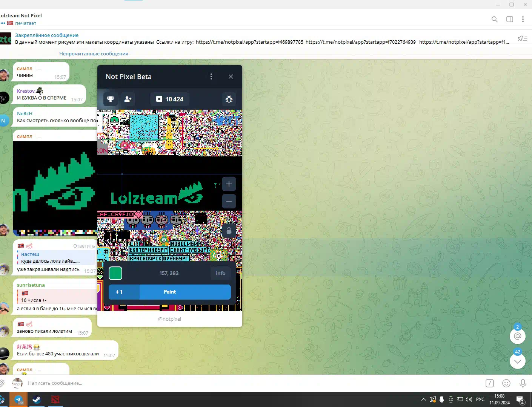This screenshot has width=532, height=407.
Task: Open the quoted message 16 числа +-
Action: [x=57, y=297]
